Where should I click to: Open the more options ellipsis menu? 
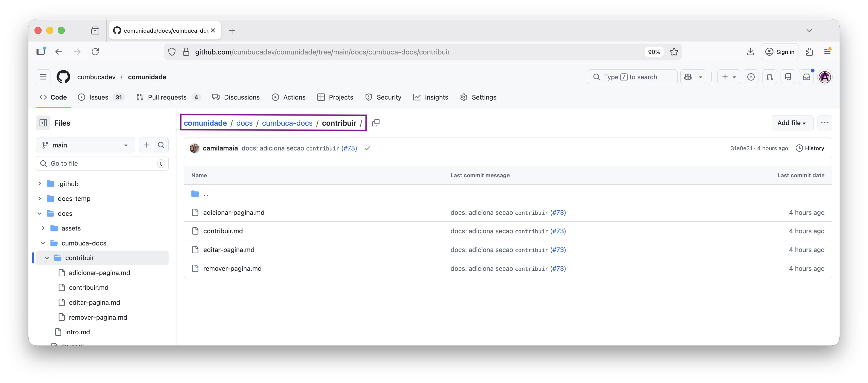point(825,123)
